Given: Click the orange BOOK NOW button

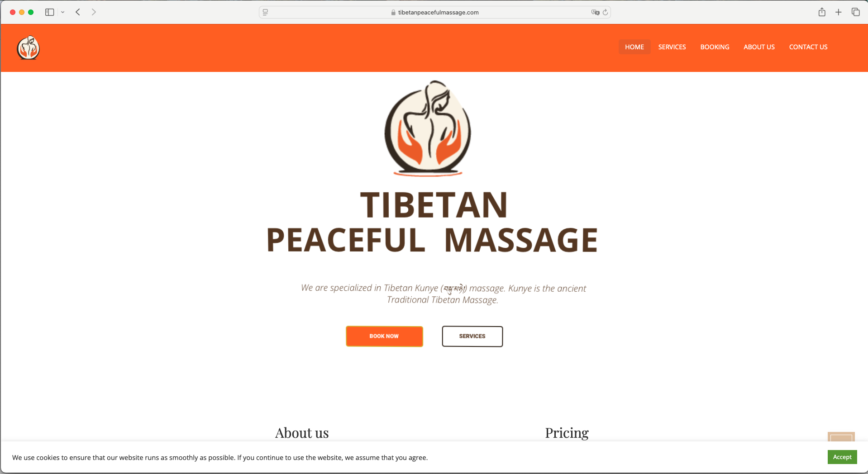Looking at the screenshot, I should [384, 336].
